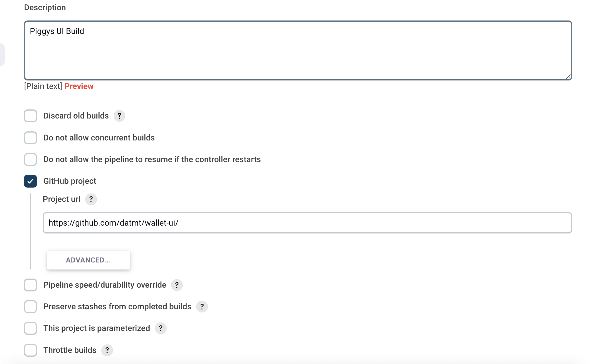Open help for Pipeline speed/durability override
598x364 pixels.
177,285
